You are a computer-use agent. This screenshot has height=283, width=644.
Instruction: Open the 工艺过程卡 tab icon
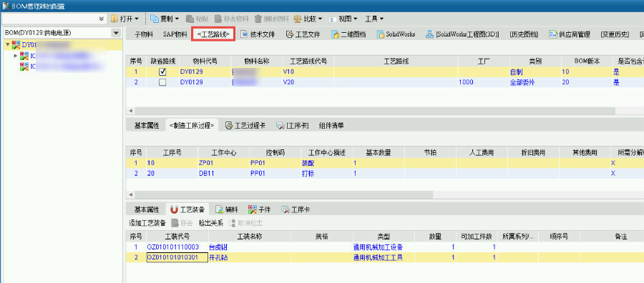click(x=229, y=126)
